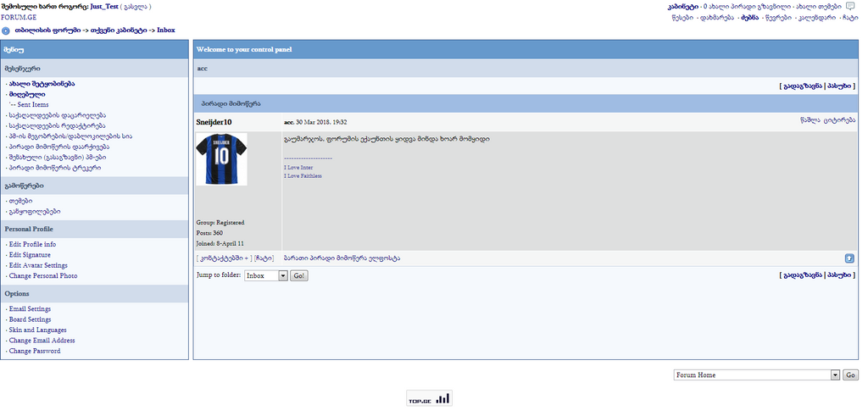Open Edit Avatar Settings
This screenshot has height=416, width=868.
point(38,265)
